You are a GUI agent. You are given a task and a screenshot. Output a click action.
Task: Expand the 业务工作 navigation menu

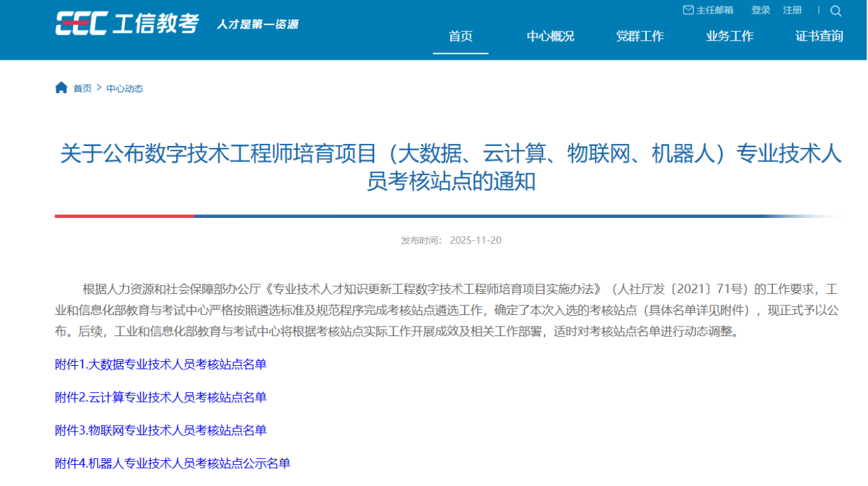pyautogui.click(x=729, y=37)
